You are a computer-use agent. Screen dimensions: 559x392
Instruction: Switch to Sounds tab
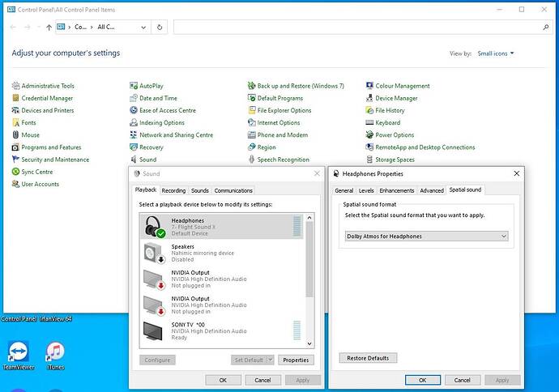pos(199,190)
